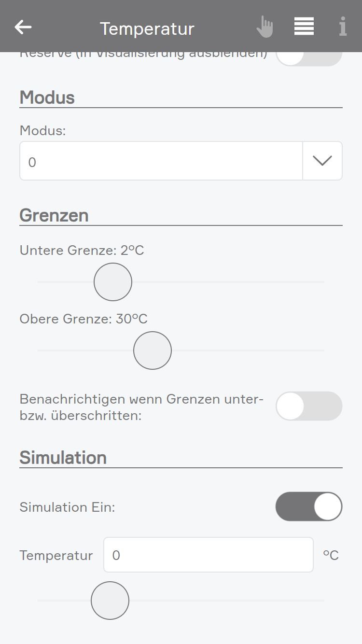
Task: Click the Temperatur title in header bar
Action: click(x=147, y=29)
